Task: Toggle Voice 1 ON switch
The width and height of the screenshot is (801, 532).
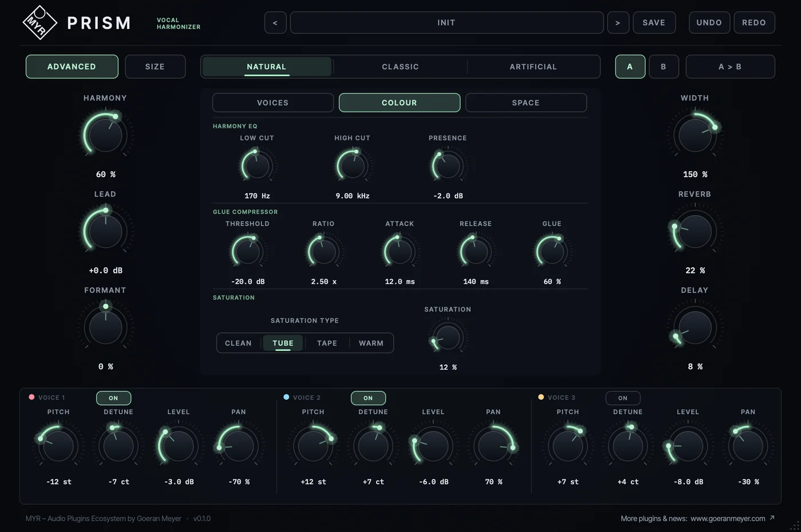Action: click(x=113, y=398)
